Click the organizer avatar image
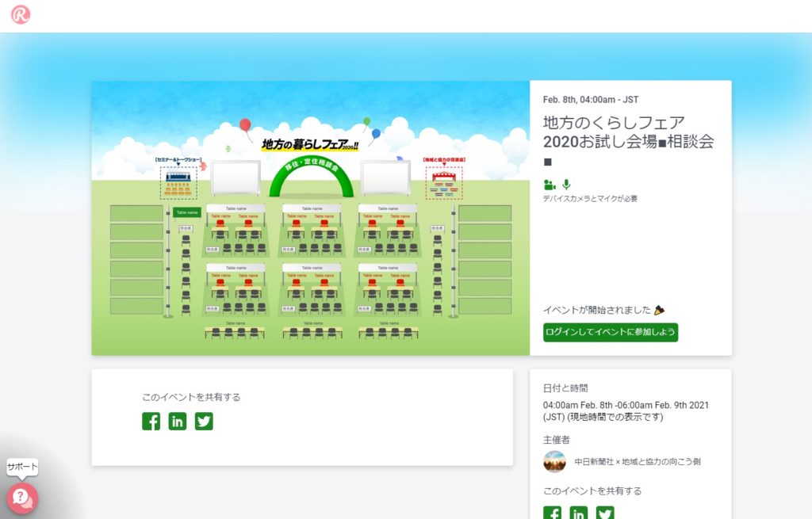The image size is (812, 519). coord(554,462)
